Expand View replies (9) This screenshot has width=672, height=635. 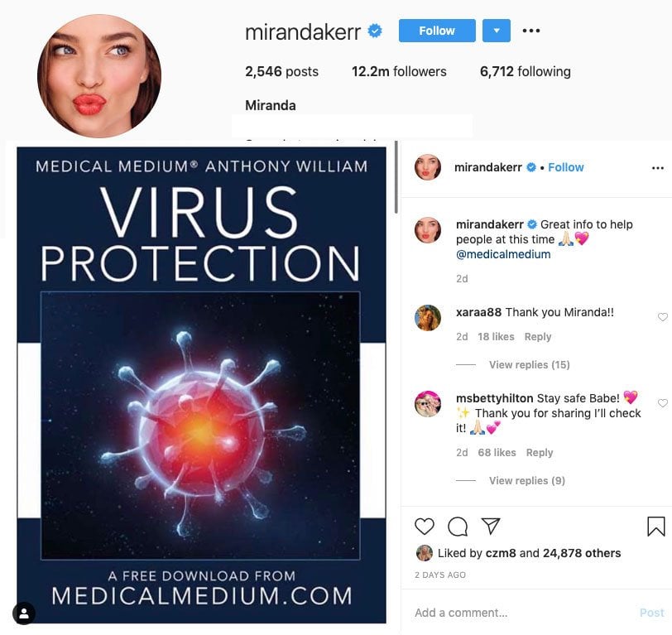pos(526,480)
